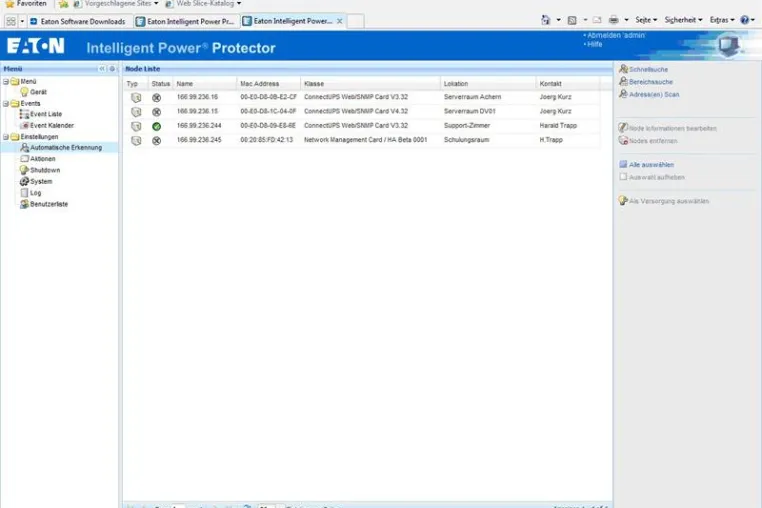Switch to Eaton Intelligent Power Pr... tab
The image size is (762, 508).
point(187,21)
